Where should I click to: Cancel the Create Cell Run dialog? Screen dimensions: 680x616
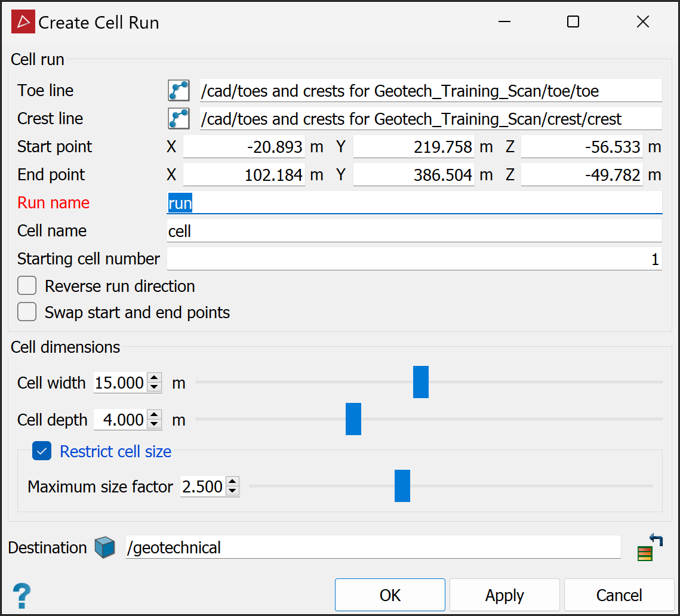tap(619, 595)
